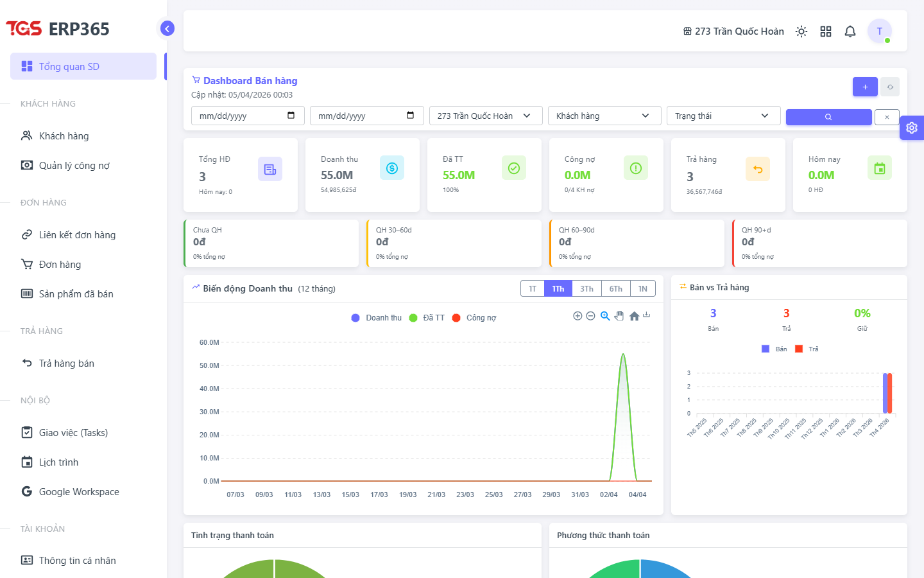
Task: Open Tổng quan SD in sidebar
Action: pos(83,66)
